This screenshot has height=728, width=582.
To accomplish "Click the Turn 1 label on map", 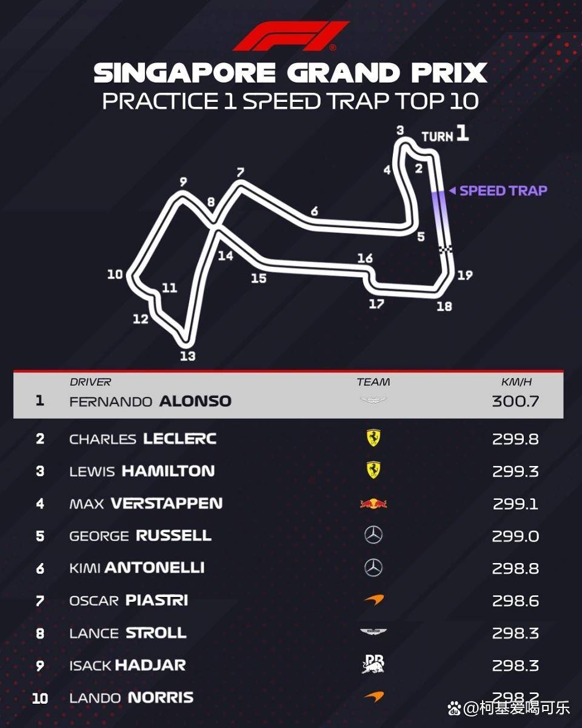I will click(445, 135).
